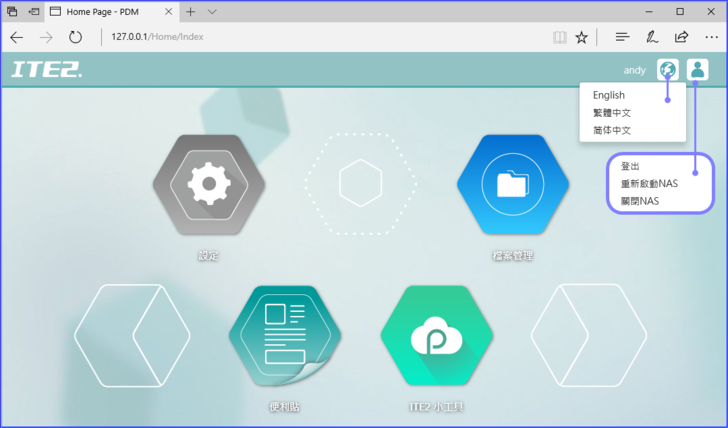Open the 檔案管理 file manager hexagon
The image size is (728, 428).
pyautogui.click(x=513, y=184)
